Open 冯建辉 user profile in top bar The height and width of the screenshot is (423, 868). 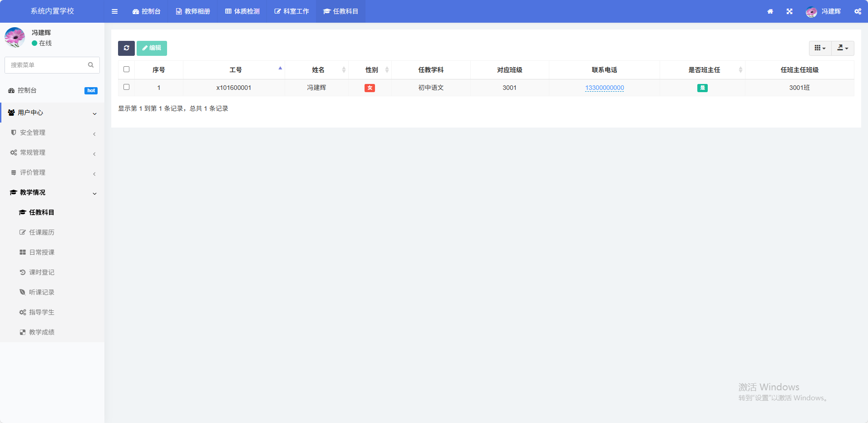pyautogui.click(x=824, y=11)
